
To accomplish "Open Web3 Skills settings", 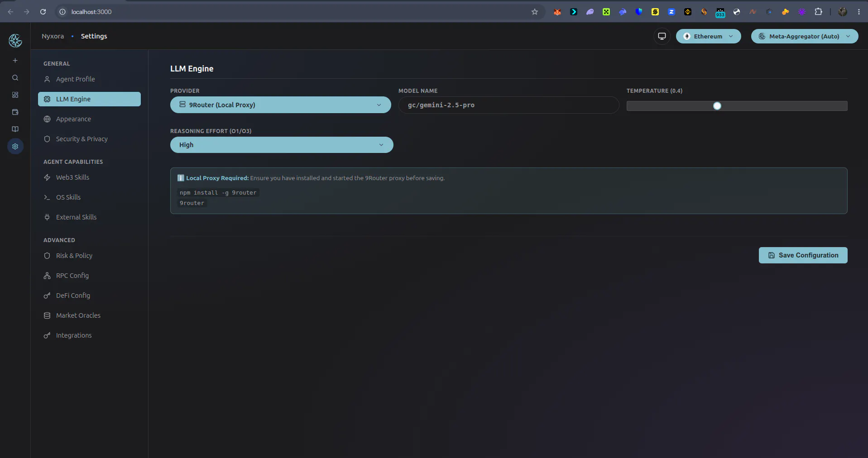I will [89, 177].
